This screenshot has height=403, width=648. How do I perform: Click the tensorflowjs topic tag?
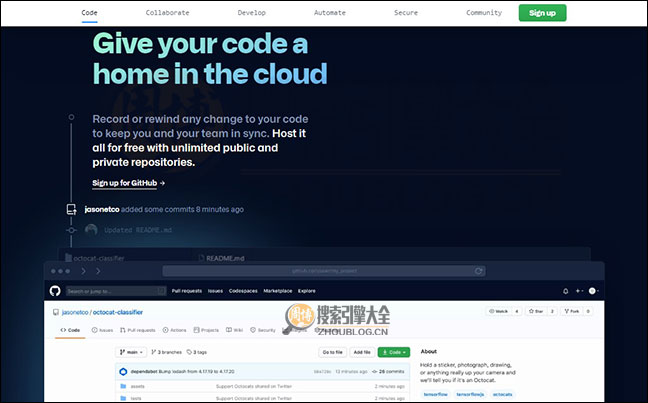[x=470, y=394]
